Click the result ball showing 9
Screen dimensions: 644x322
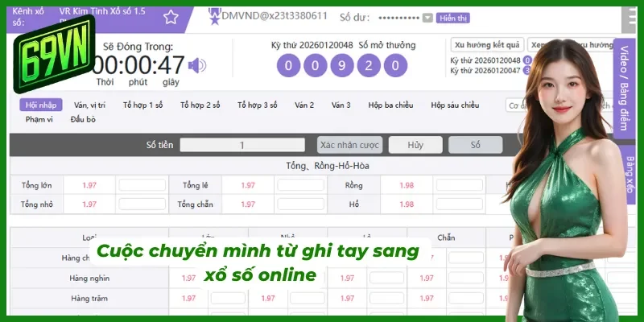click(341, 65)
